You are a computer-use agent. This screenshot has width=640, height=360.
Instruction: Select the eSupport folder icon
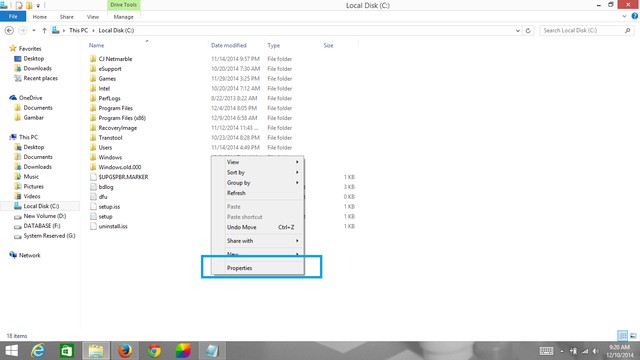93,69
